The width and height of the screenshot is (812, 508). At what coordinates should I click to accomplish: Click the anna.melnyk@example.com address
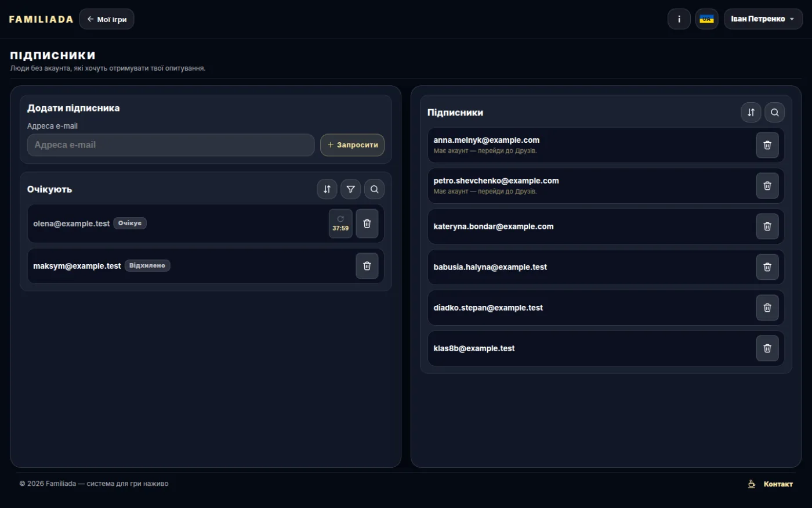pyautogui.click(x=486, y=140)
